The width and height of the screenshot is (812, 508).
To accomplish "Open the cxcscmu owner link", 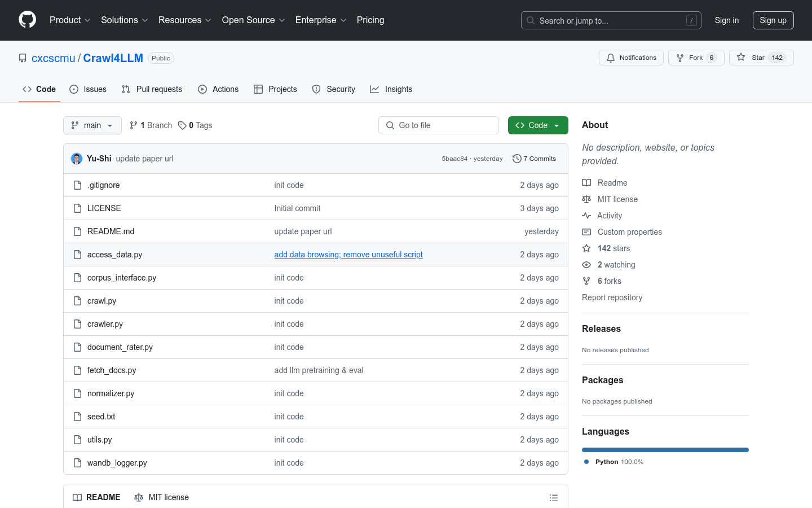I will (54, 58).
